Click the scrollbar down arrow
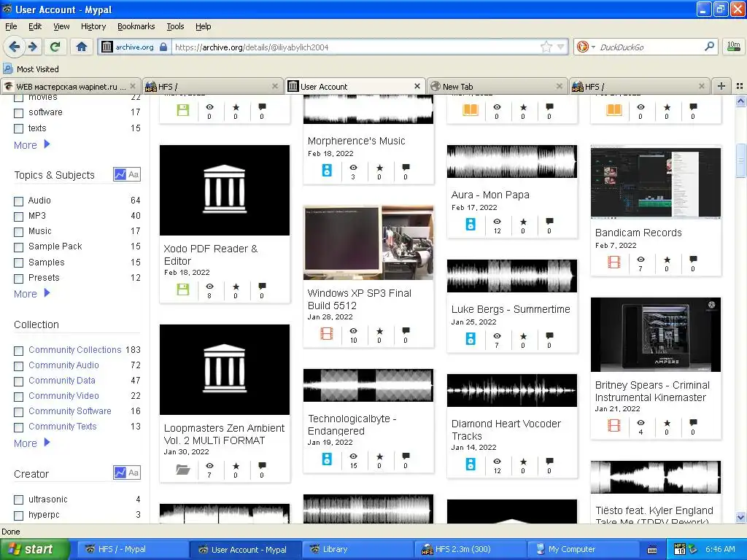The width and height of the screenshot is (747, 560). [741, 517]
